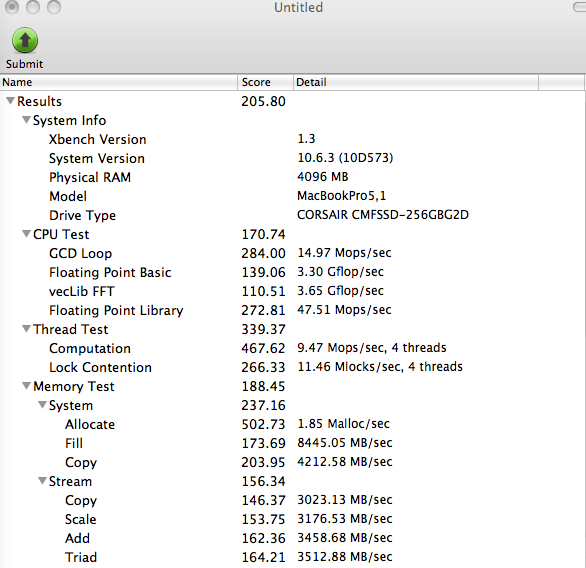Select the Lock Contention row
The height and width of the screenshot is (568, 586).
292,367
